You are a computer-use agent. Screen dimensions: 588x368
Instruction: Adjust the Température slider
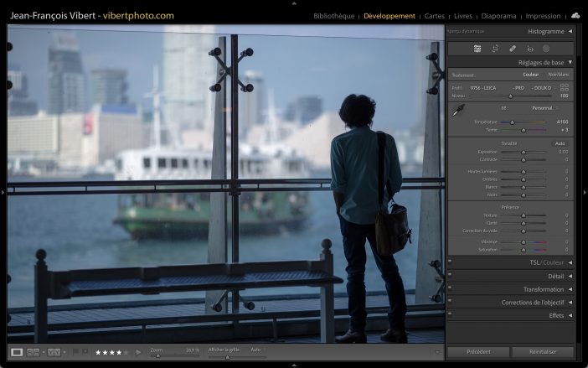click(513, 122)
